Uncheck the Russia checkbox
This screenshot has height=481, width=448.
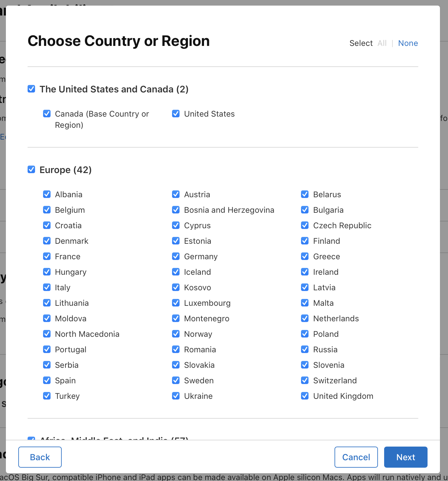click(x=305, y=349)
